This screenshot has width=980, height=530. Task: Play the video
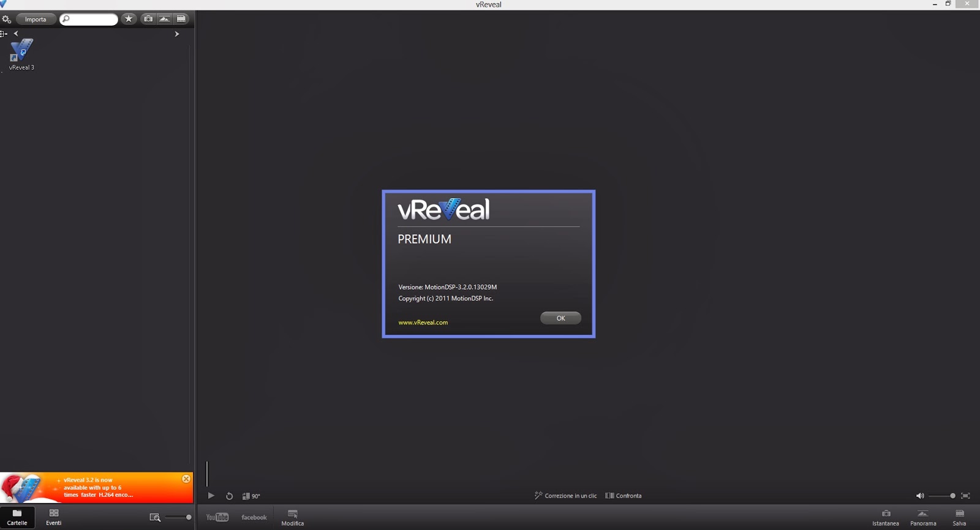(211, 496)
